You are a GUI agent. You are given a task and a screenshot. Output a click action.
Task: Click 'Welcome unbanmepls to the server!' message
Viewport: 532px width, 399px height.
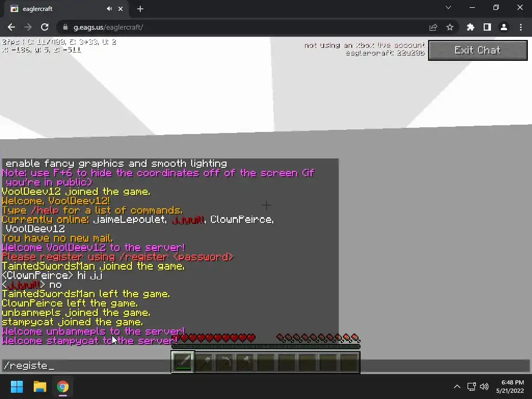tap(94, 331)
